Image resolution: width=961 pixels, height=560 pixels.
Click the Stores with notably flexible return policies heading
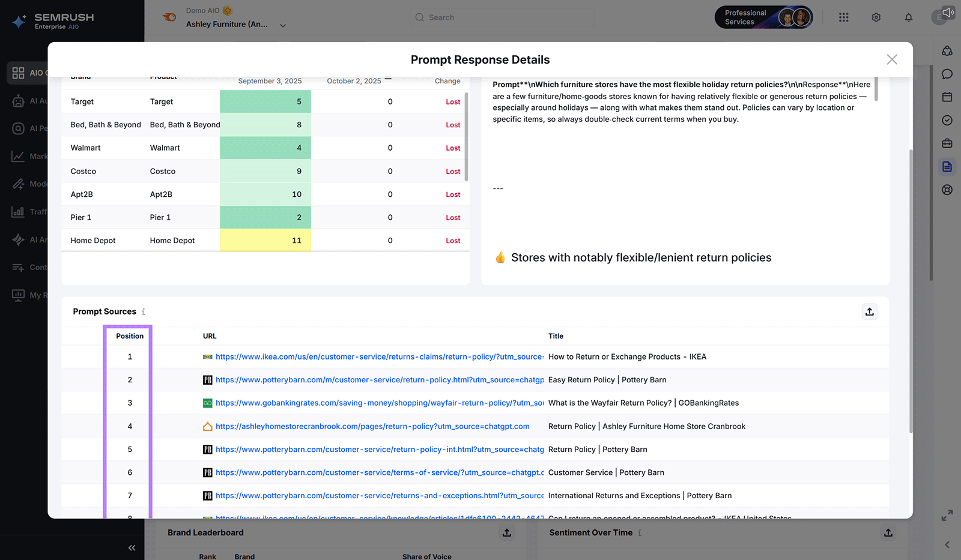pyautogui.click(x=641, y=257)
